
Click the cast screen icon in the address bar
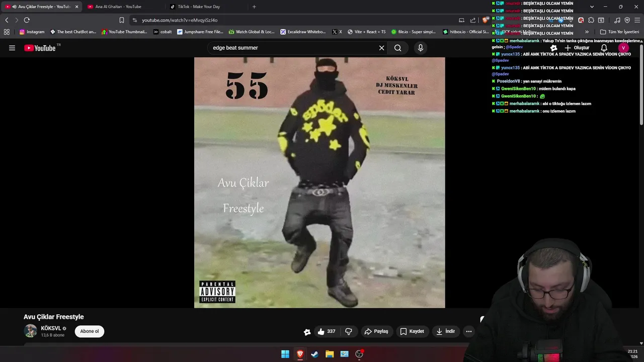pos(461,20)
